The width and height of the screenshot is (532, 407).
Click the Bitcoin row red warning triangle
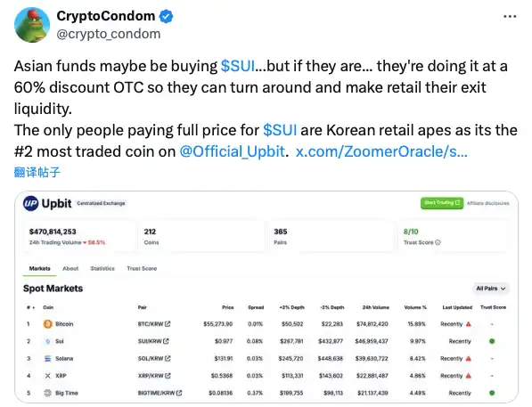469,324
